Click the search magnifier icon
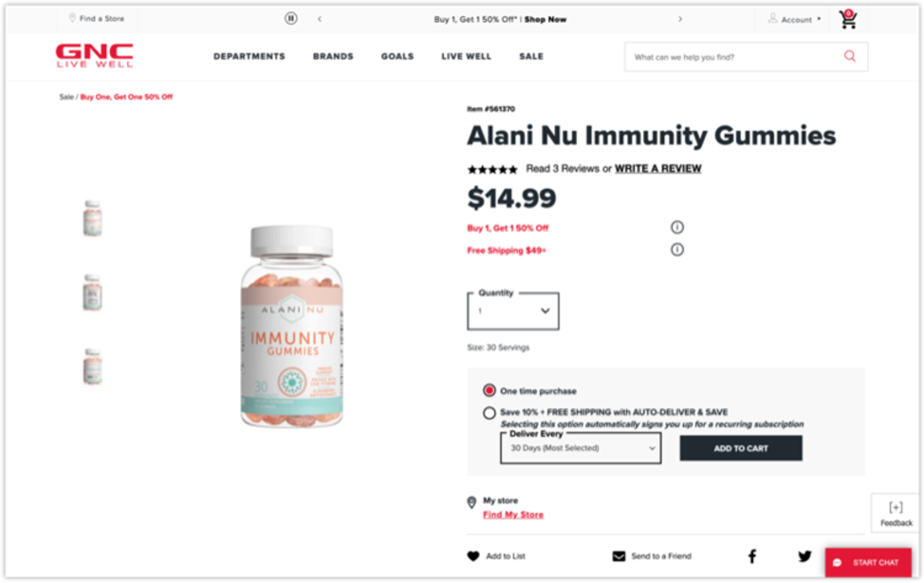 [850, 56]
